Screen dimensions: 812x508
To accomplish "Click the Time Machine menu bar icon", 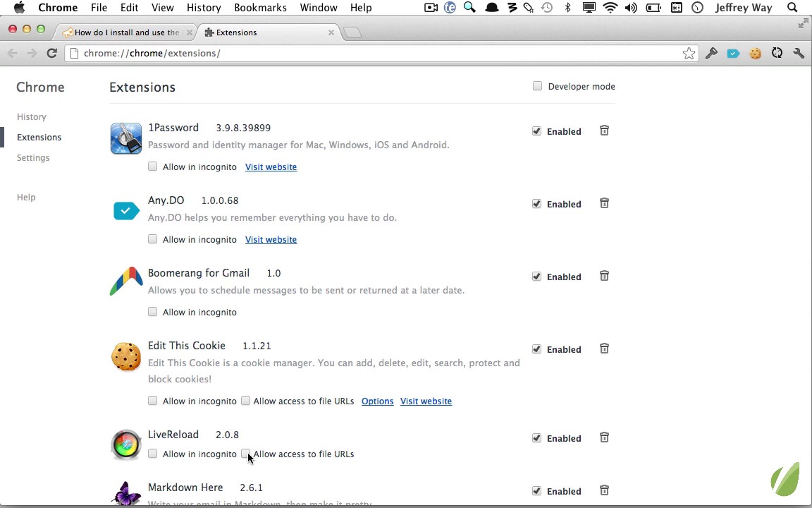I will pyautogui.click(x=547, y=7).
